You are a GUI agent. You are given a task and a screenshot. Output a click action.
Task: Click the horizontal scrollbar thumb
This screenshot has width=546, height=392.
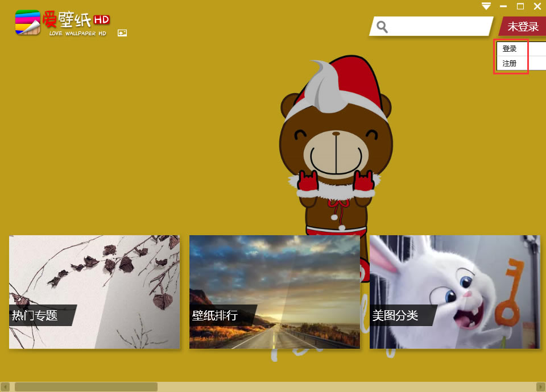click(x=86, y=387)
